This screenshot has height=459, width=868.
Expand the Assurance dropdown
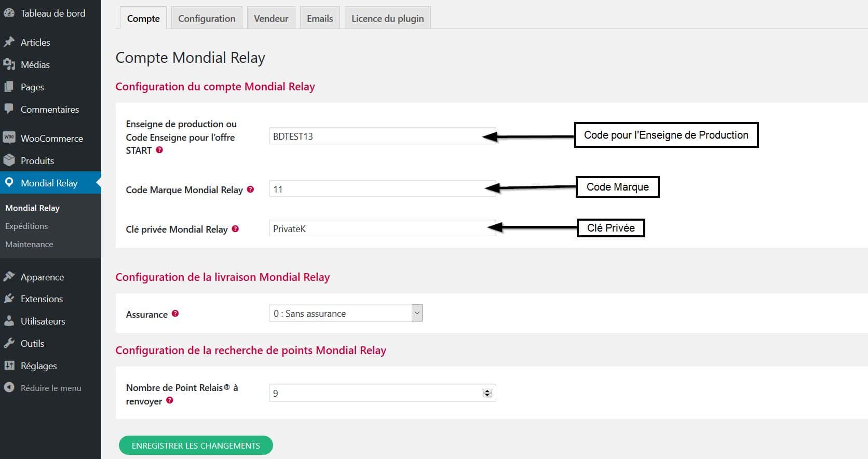pyautogui.click(x=346, y=313)
